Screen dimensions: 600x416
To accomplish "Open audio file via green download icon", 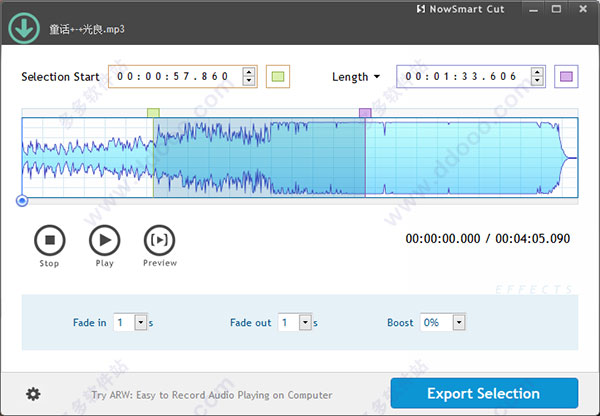I will point(24,28).
